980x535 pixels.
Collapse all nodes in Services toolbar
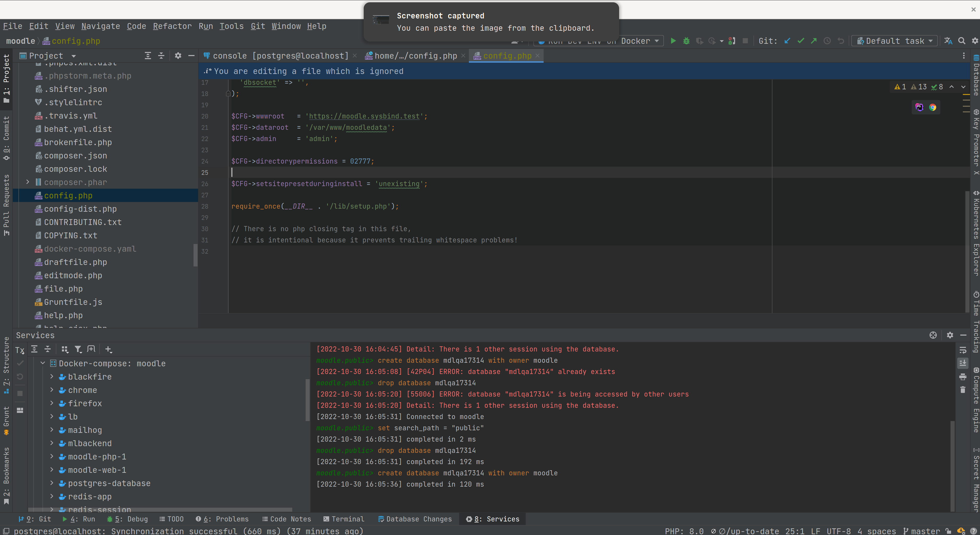(48, 349)
